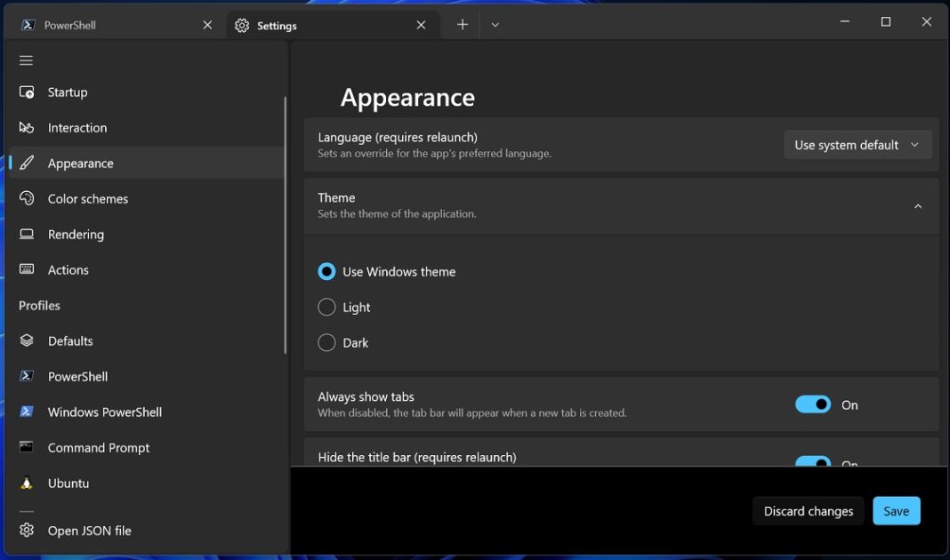Open a new tab with the plus button
This screenshot has width=950, height=560.
click(x=462, y=25)
